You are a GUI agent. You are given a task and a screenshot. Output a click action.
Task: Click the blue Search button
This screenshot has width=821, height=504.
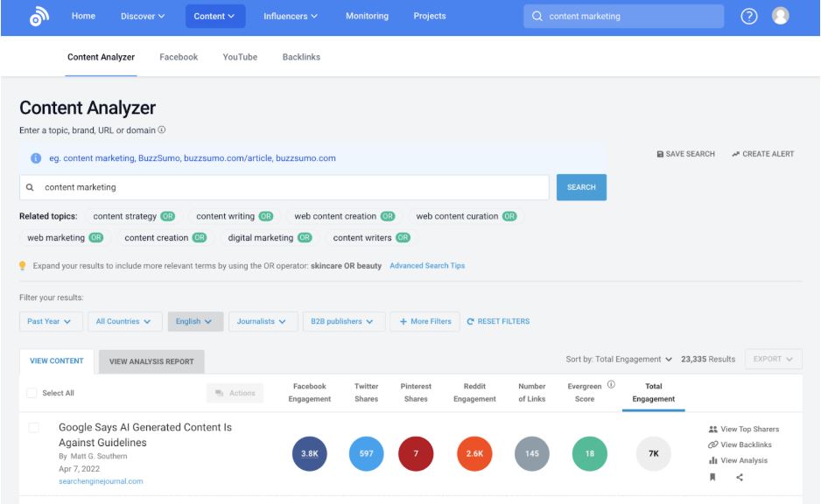click(581, 187)
